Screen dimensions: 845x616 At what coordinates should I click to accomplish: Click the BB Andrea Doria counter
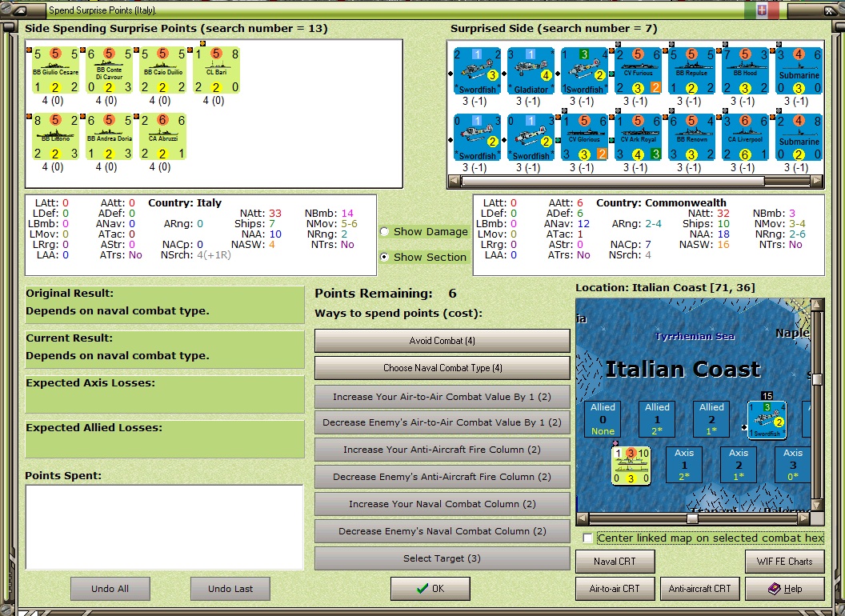tap(109, 136)
